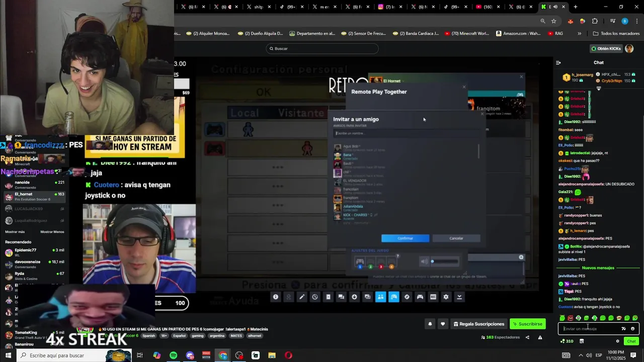Click the Suscribirse button

tap(528, 324)
